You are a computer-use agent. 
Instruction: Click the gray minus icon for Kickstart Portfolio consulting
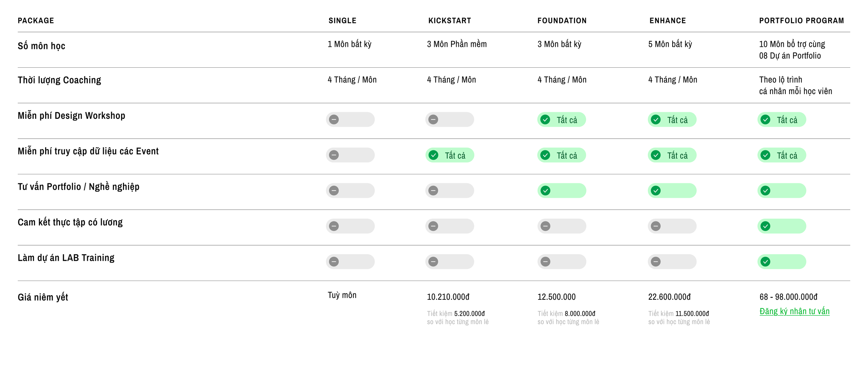coord(433,190)
